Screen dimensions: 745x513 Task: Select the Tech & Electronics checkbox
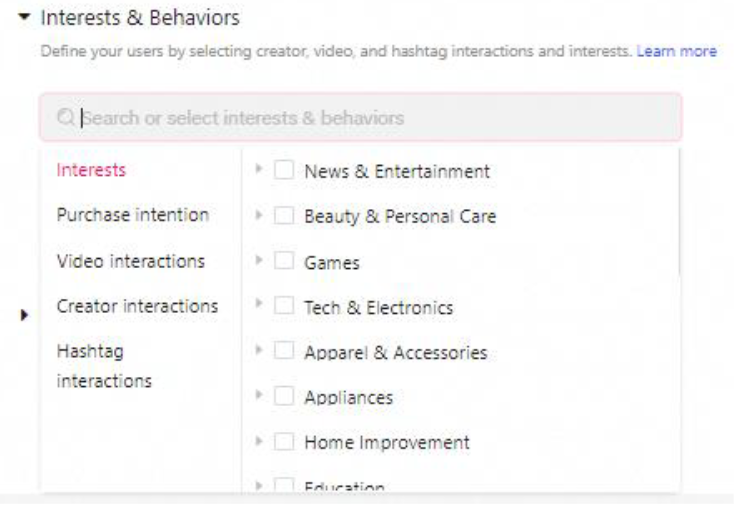(284, 307)
